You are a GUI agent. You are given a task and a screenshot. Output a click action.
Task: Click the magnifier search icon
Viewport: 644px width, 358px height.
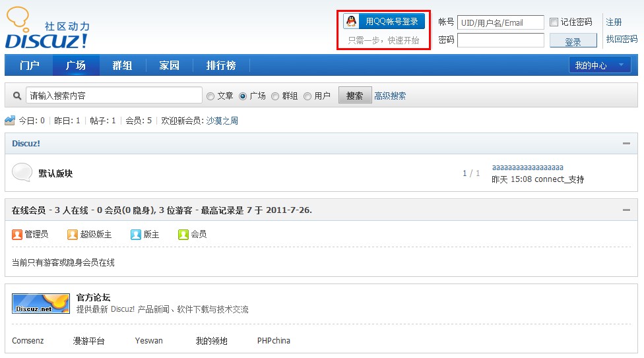tap(17, 96)
